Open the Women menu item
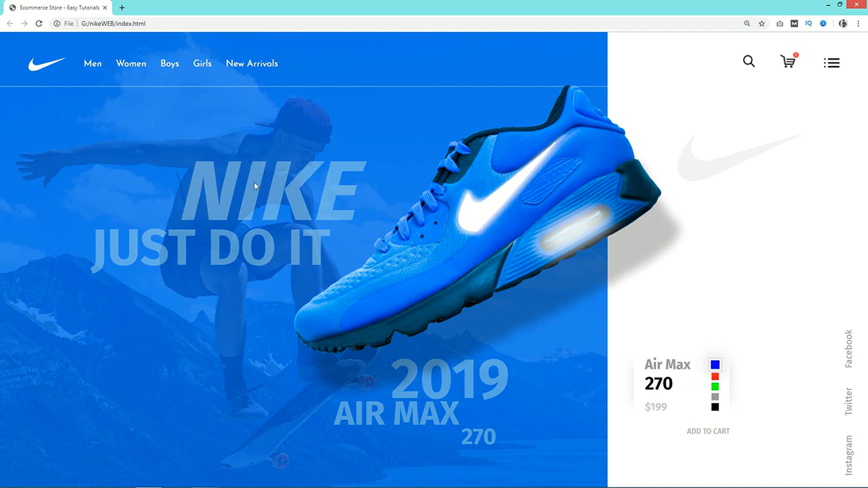 pos(131,64)
